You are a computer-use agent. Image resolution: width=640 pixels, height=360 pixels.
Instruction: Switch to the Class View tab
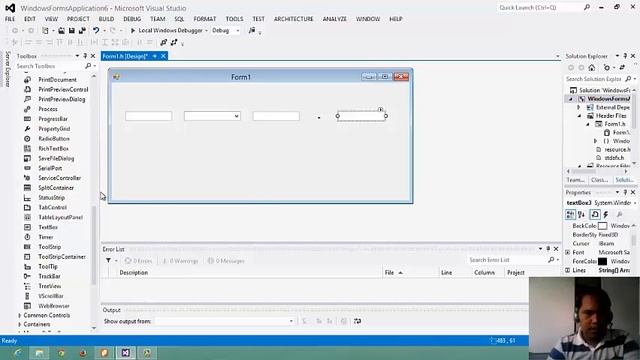click(x=600, y=180)
